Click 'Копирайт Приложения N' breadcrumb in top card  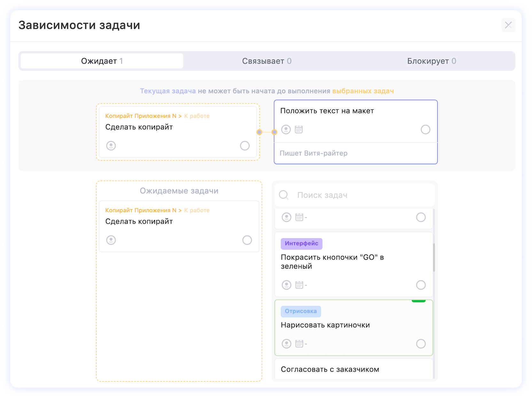coord(141,116)
